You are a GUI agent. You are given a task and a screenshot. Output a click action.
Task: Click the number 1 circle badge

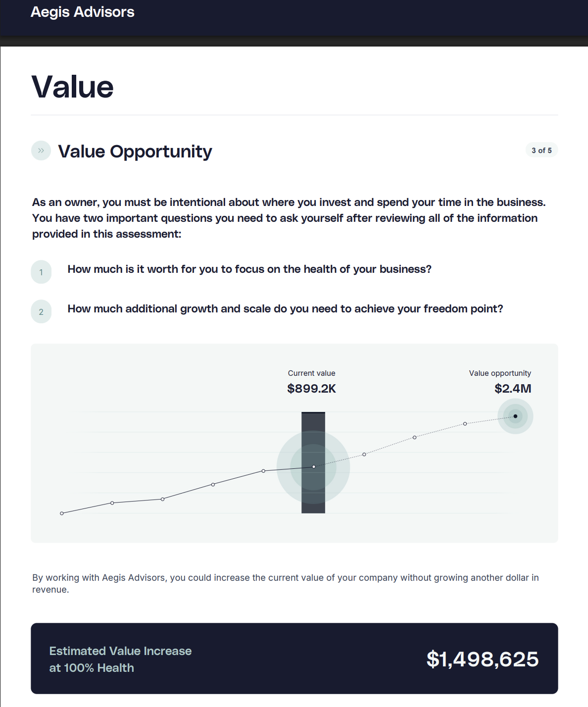[x=41, y=272]
